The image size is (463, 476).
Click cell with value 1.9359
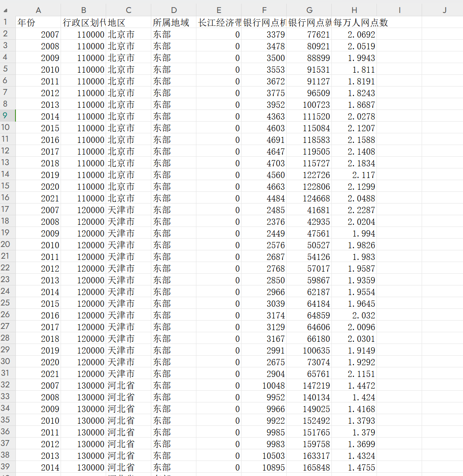pos(354,280)
